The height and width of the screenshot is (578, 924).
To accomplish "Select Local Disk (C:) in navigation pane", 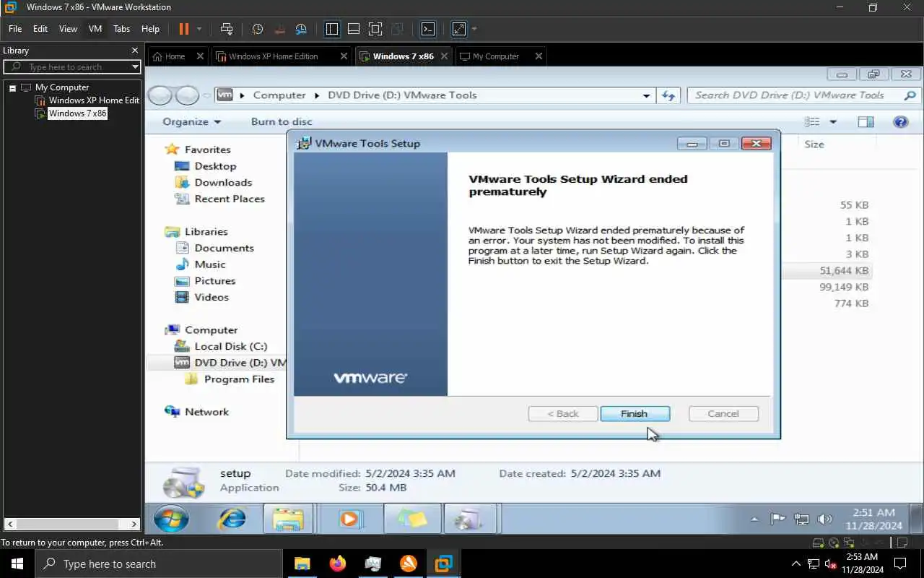I will tap(230, 347).
